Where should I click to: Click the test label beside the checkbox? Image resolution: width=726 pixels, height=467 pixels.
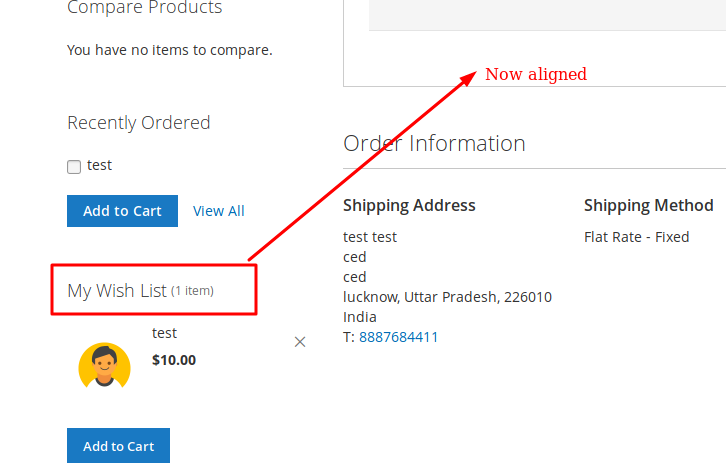point(100,165)
